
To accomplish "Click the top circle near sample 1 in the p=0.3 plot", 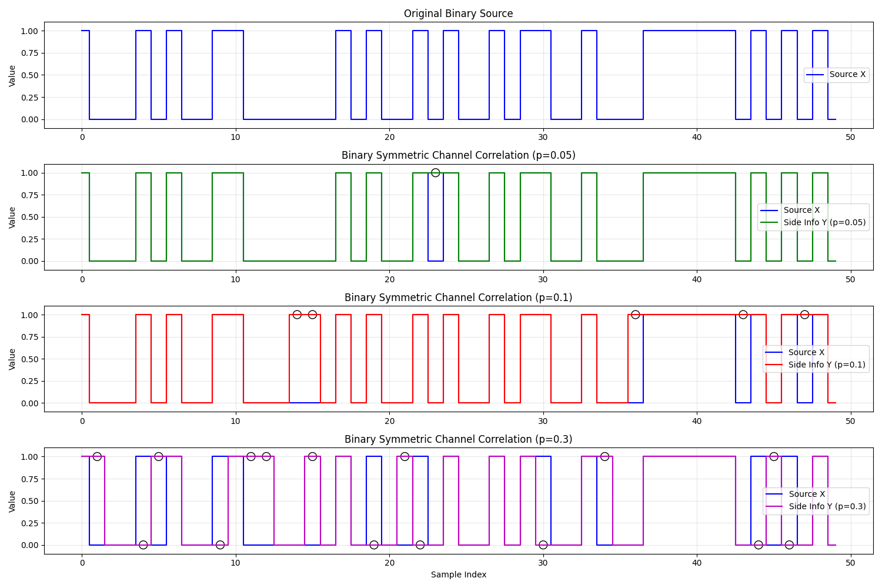I will coord(97,456).
